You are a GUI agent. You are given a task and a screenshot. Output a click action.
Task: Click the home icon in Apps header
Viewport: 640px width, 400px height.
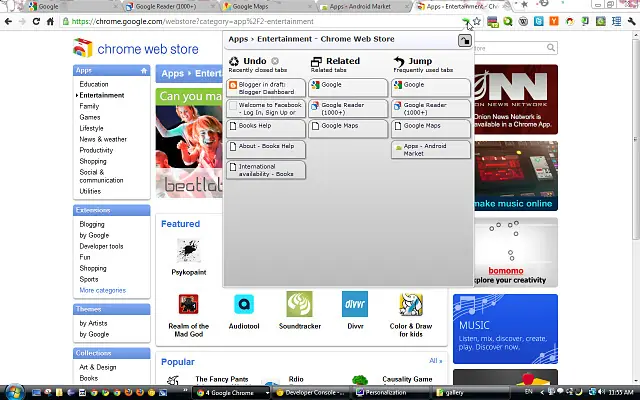(x=144, y=71)
